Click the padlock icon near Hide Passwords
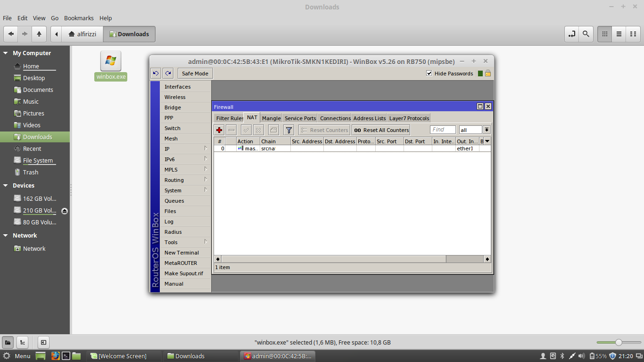This screenshot has width=644, height=362. point(488,73)
